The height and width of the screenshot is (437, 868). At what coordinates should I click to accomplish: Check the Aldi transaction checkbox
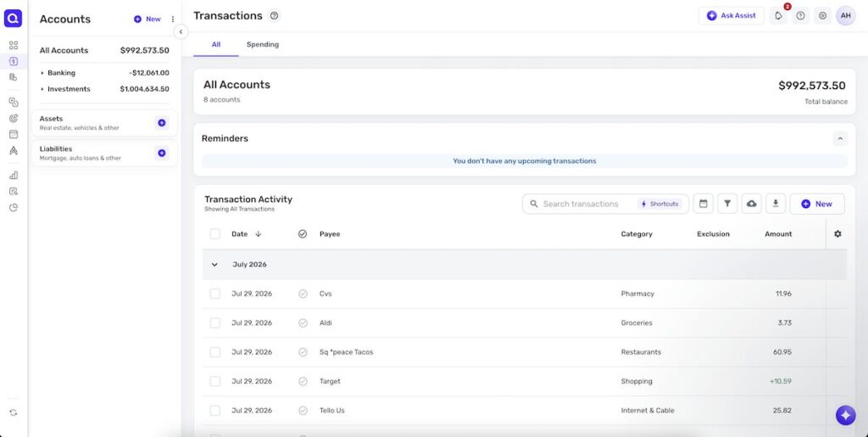click(x=214, y=323)
